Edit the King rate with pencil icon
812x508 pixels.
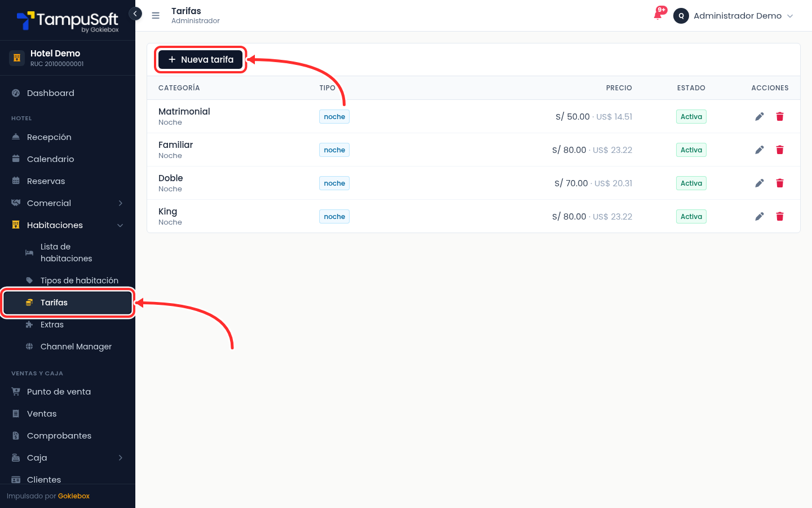click(x=760, y=216)
